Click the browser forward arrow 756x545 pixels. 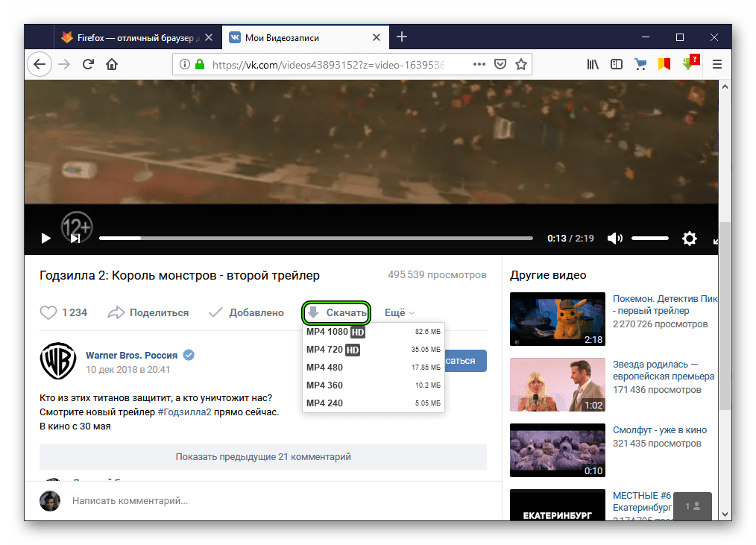pos(64,64)
